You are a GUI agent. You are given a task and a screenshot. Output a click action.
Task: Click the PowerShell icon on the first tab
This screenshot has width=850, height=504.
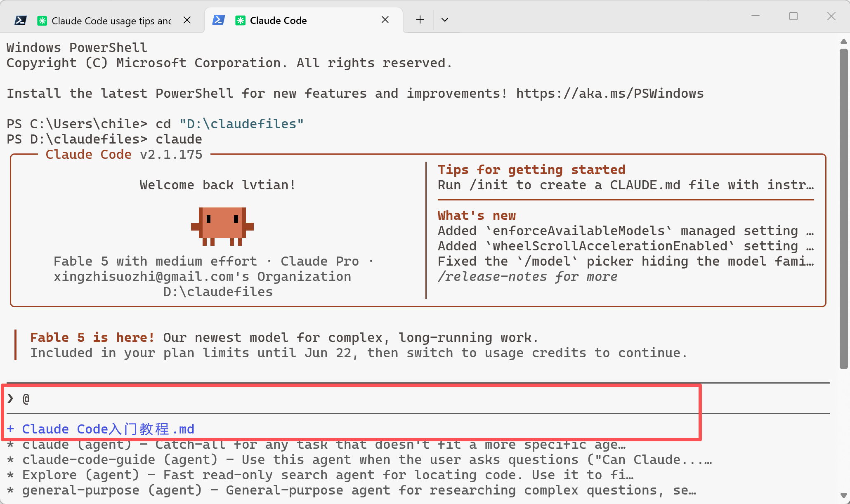pyautogui.click(x=20, y=20)
